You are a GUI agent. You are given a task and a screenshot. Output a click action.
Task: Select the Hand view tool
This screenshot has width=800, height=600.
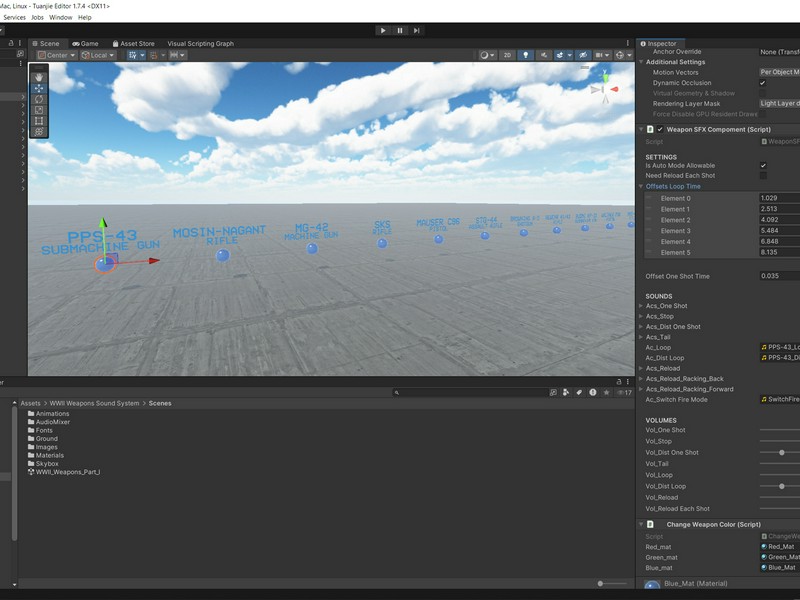(x=39, y=78)
